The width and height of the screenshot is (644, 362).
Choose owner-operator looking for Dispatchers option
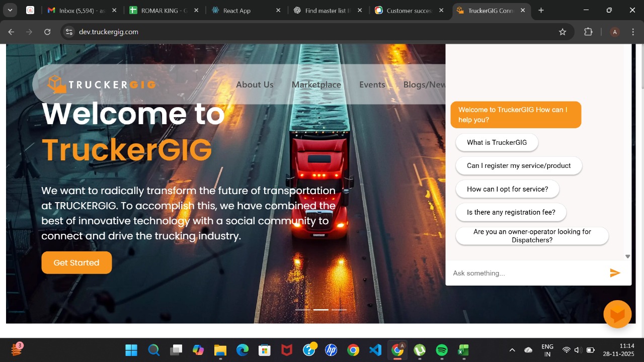click(532, 236)
